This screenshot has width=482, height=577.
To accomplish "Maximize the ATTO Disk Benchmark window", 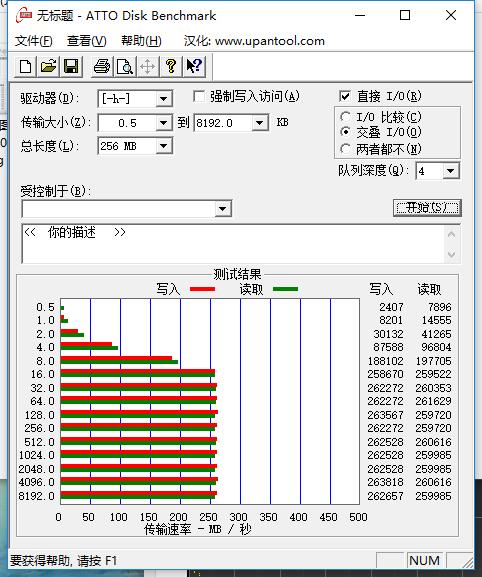I will (405, 15).
